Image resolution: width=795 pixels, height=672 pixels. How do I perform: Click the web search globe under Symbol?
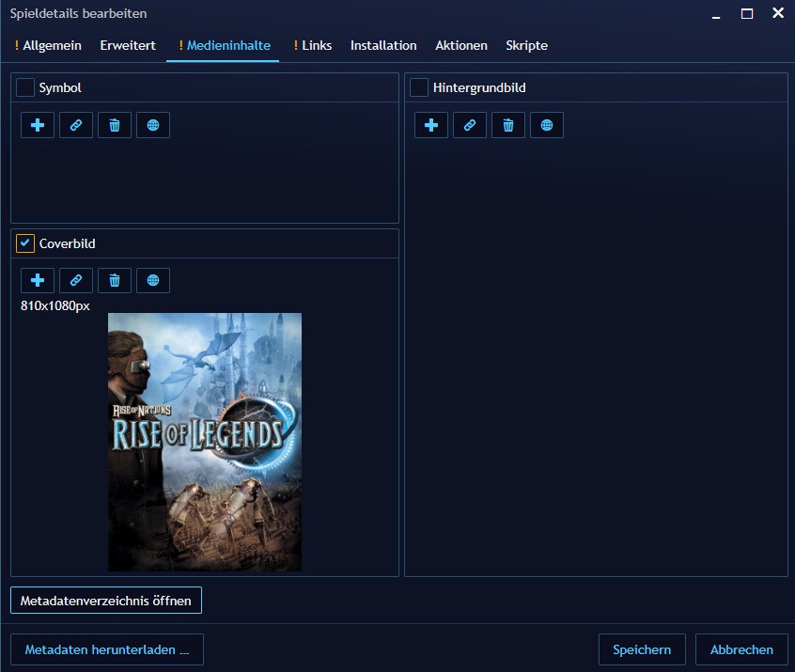click(153, 125)
